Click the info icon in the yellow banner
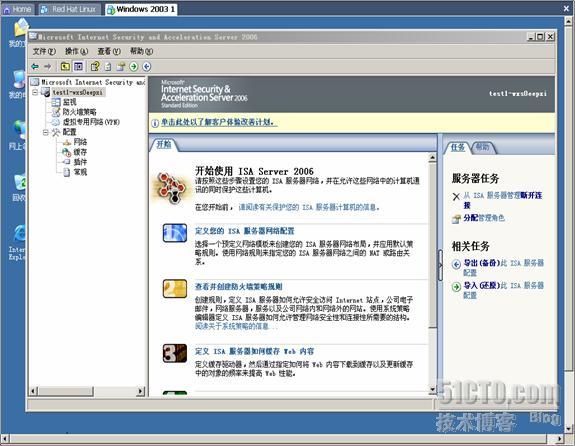The image size is (575, 446). 155,123
